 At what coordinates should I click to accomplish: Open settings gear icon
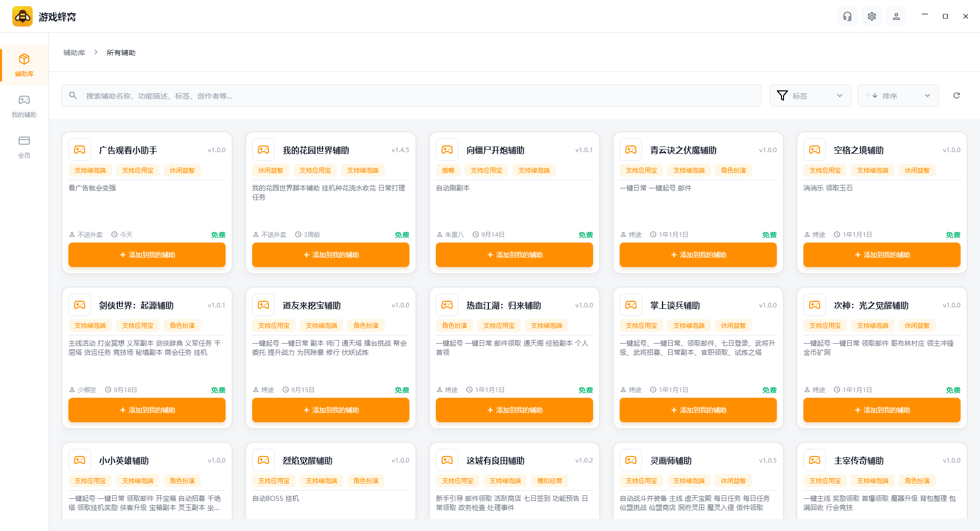click(872, 16)
